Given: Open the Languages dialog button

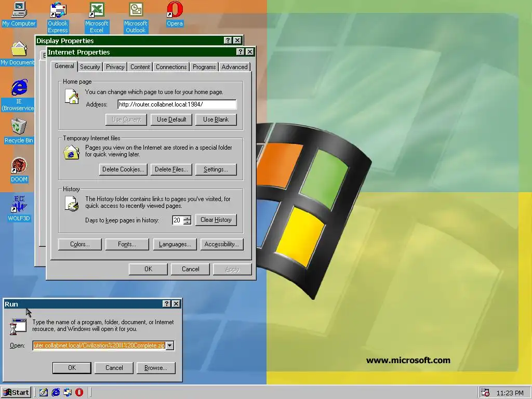Looking at the screenshot, I should [175, 244].
